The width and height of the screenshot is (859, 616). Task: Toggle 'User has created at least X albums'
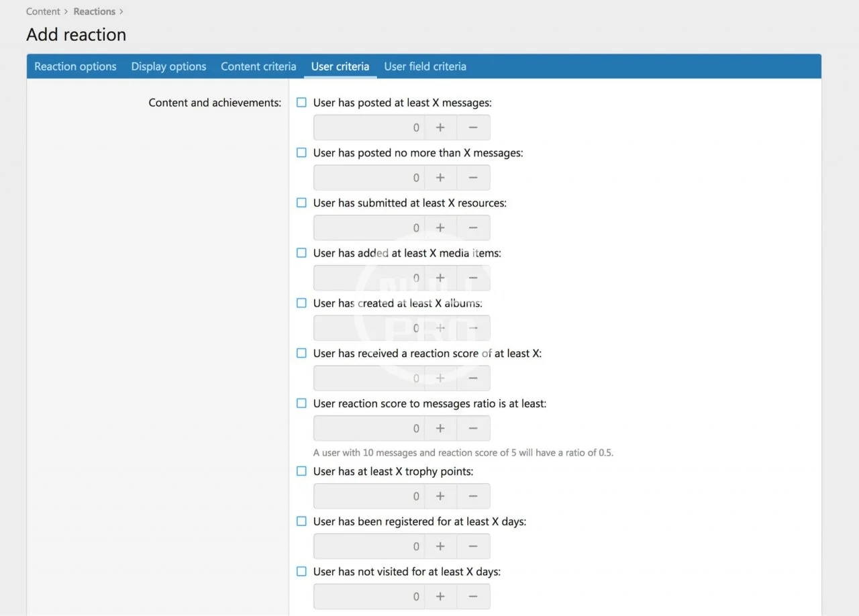[x=302, y=303]
